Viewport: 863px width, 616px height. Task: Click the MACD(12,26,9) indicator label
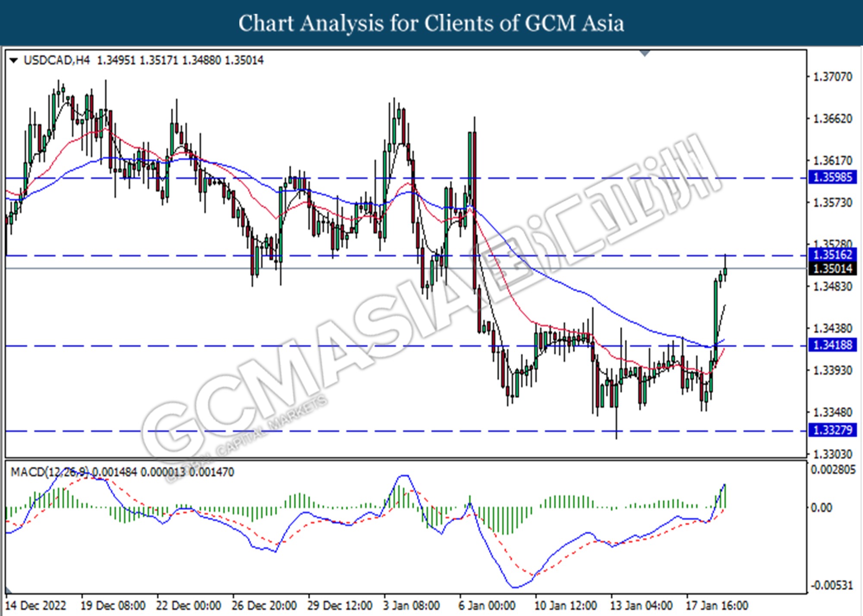click(x=50, y=472)
